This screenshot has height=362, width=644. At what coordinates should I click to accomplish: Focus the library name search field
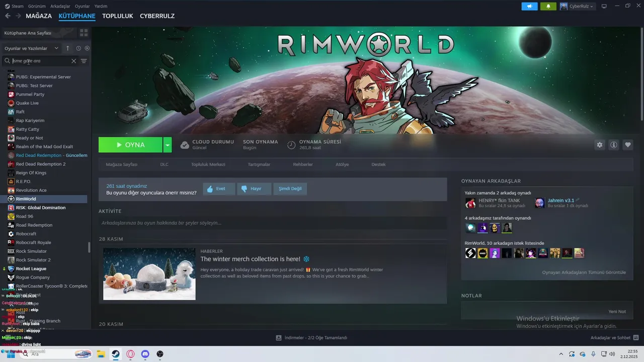pyautogui.click(x=40, y=61)
